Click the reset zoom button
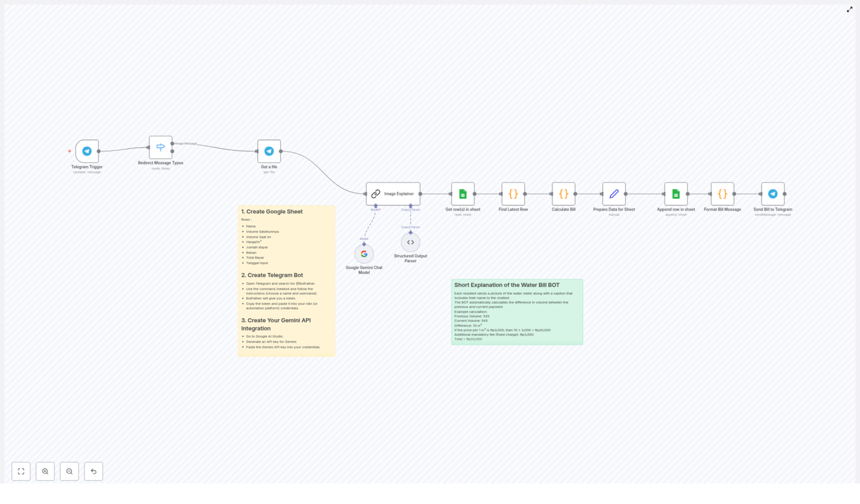This screenshot has width=860, height=504. [94, 471]
